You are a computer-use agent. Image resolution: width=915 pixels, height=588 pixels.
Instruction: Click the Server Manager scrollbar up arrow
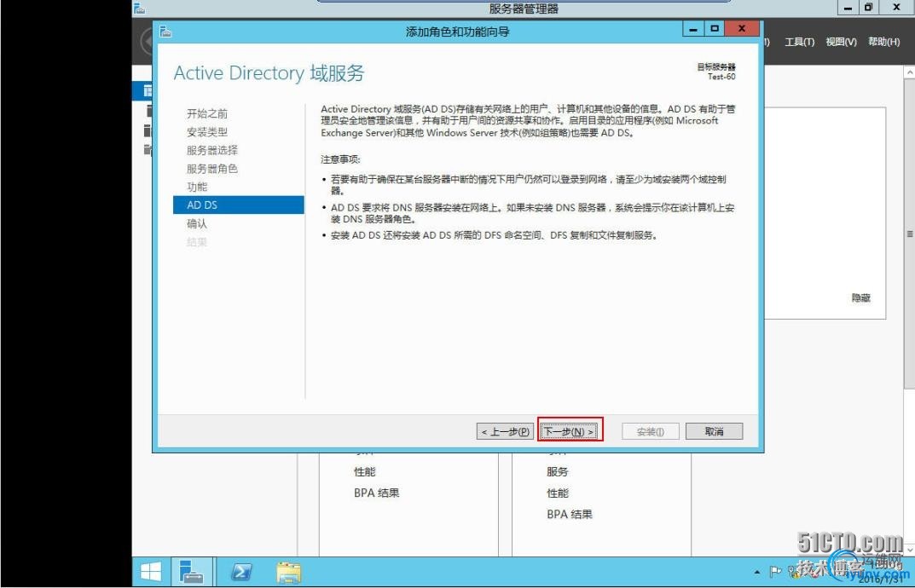pos(910,72)
